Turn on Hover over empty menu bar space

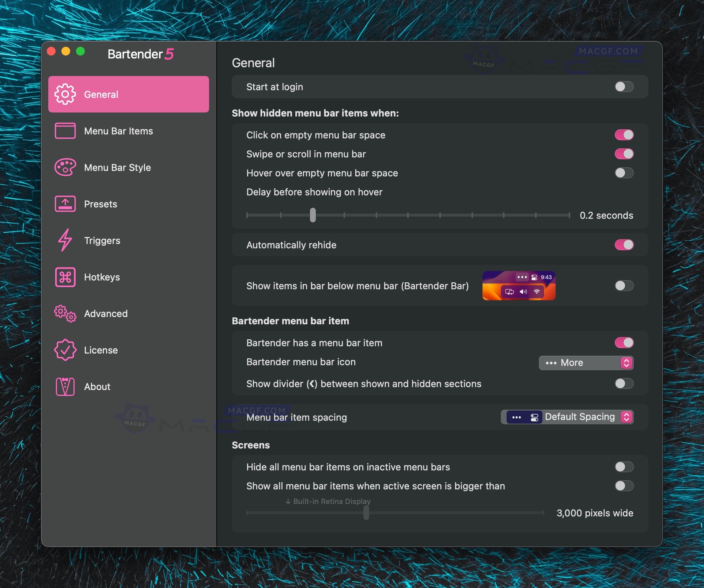coord(624,173)
